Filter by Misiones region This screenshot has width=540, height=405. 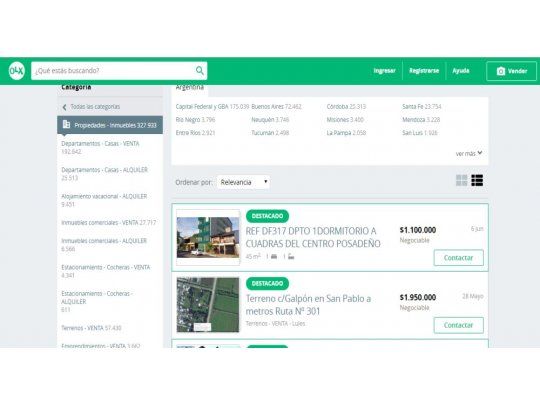pos(345,120)
